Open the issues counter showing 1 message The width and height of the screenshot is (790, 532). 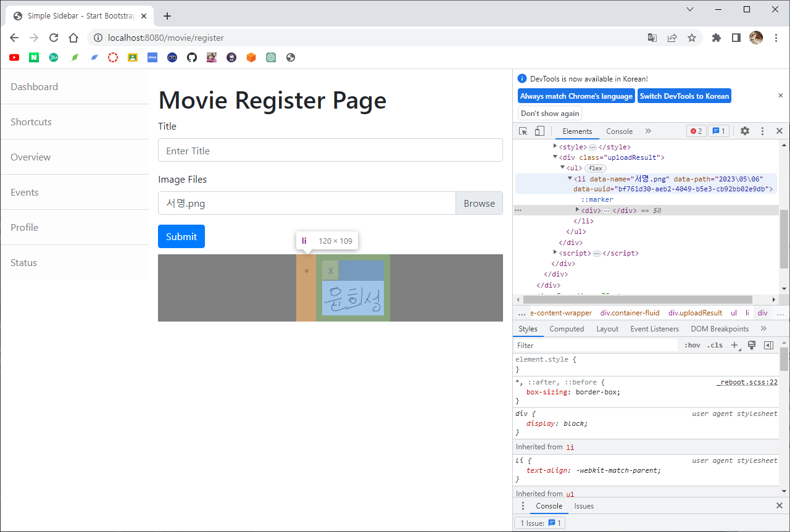(719, 131)
